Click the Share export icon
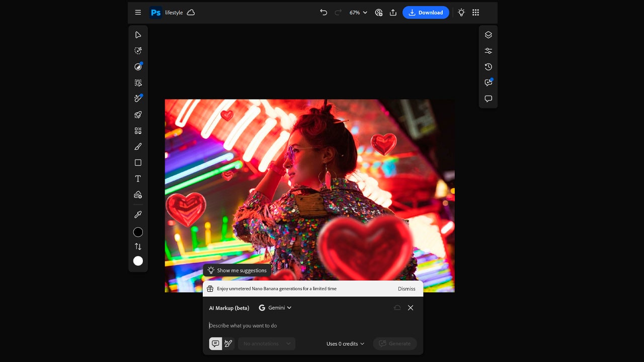 [393, 13]
